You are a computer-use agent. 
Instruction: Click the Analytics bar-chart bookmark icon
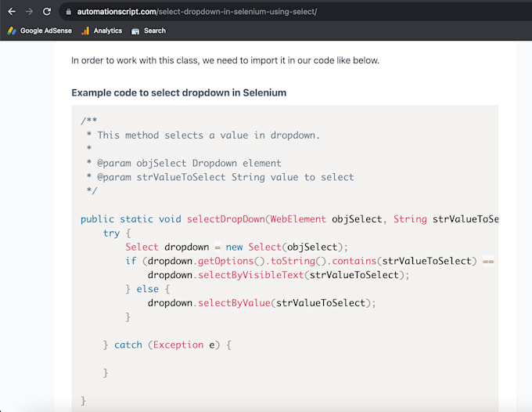[85, 31]
